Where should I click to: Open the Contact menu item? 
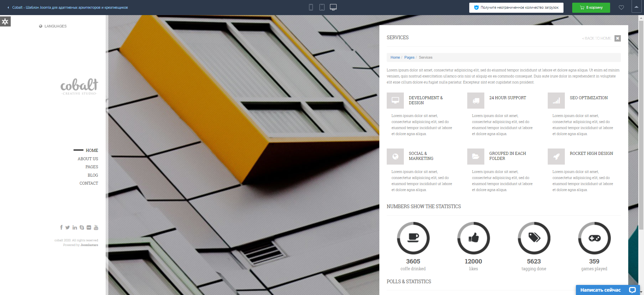89,183
